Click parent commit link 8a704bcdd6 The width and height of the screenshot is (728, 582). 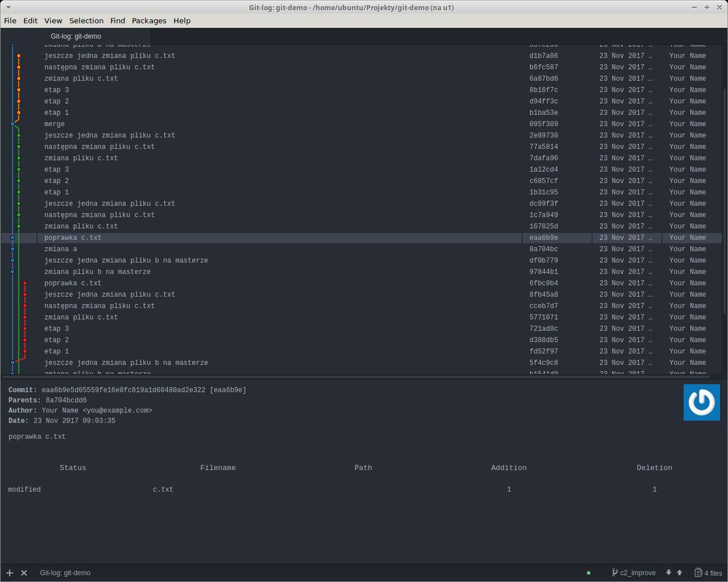click(x=66, y=400)
